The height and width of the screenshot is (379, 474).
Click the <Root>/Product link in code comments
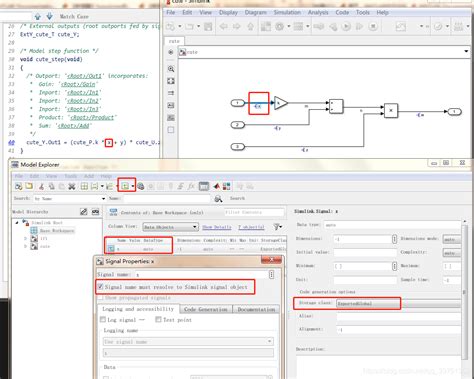click(91, 117)
